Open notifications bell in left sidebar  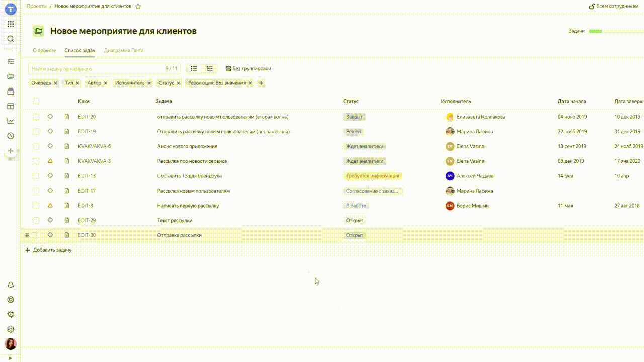pos(11,285)
